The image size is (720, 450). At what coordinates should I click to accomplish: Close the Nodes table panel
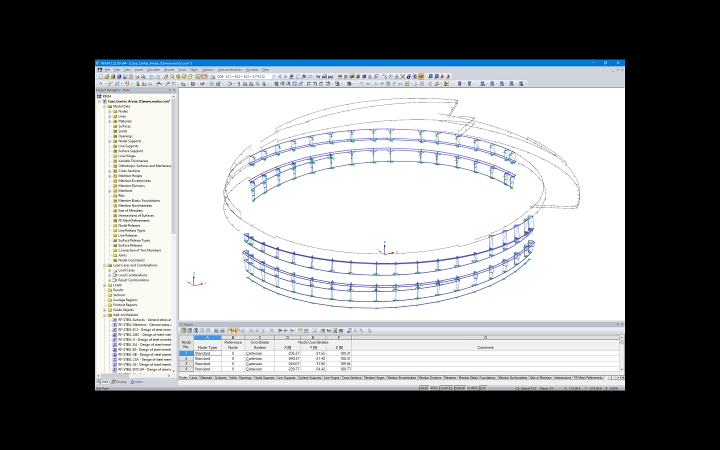[x=622, y=325]
